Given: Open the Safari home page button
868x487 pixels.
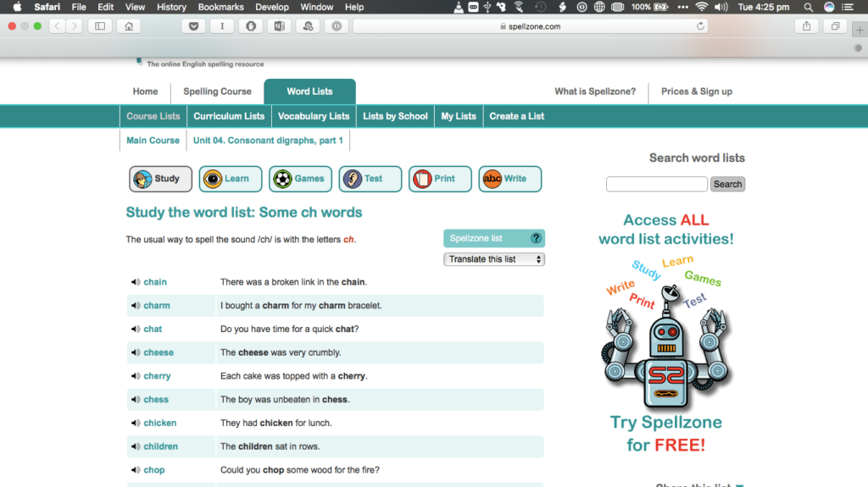Looking at the screenshot, I should [x=129, y=26].
